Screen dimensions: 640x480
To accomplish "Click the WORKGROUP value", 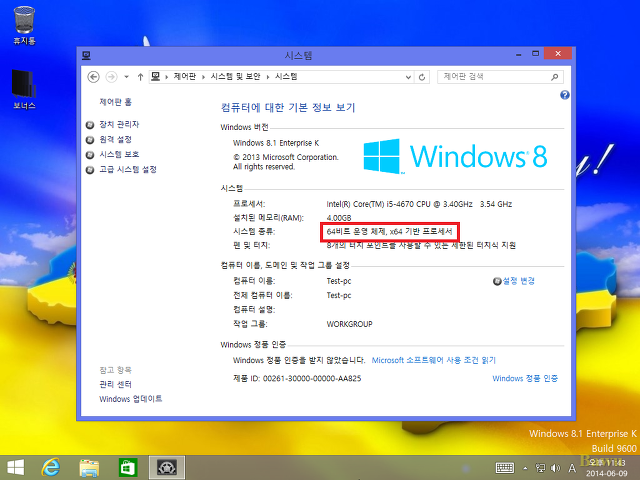I will pos(349,324).
